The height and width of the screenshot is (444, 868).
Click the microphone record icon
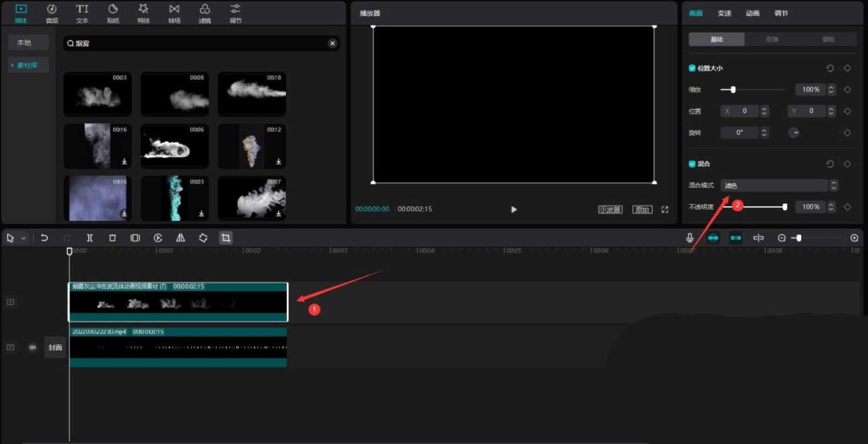pyautogui.click(x=690, y=238)
